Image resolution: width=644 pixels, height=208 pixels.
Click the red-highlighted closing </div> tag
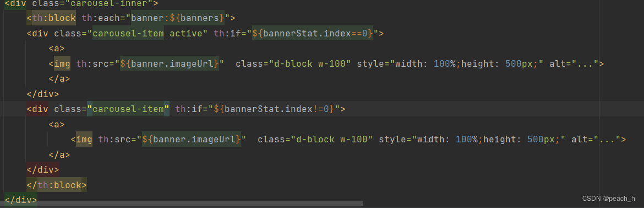[43, 170]
